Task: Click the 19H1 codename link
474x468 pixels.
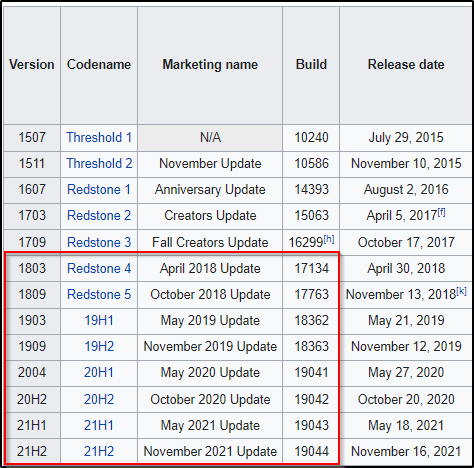Action: pos(99,320)
